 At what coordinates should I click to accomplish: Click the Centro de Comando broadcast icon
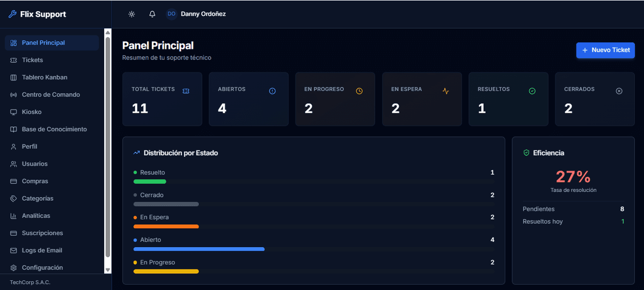click(14, 95)
